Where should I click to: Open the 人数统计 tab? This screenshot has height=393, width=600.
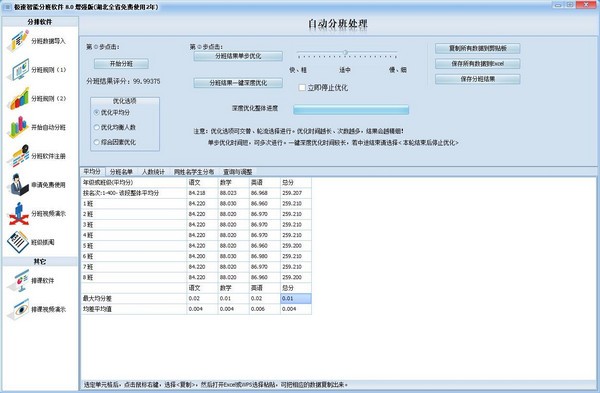153,172
